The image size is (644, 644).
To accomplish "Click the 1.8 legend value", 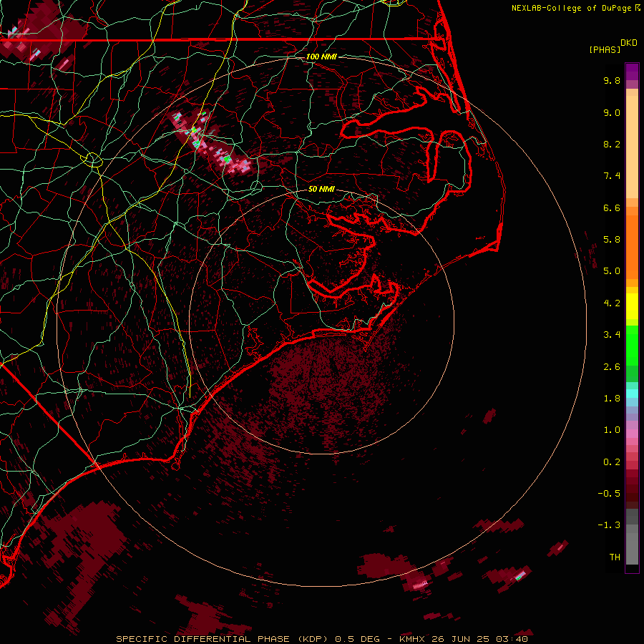I will click(x=612, y=399).
